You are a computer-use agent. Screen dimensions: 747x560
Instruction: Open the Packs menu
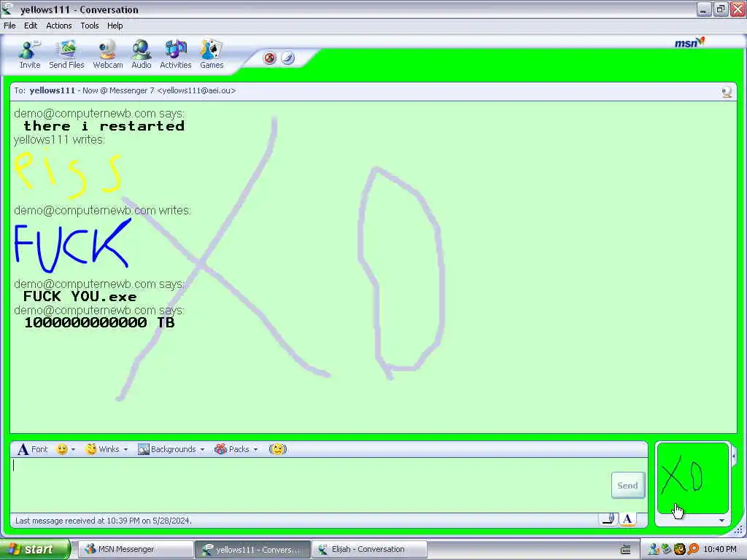coord(232,449)
